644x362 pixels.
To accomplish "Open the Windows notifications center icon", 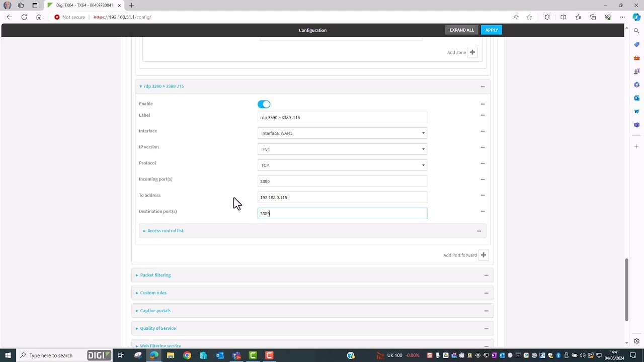I will tap(633, 355).
